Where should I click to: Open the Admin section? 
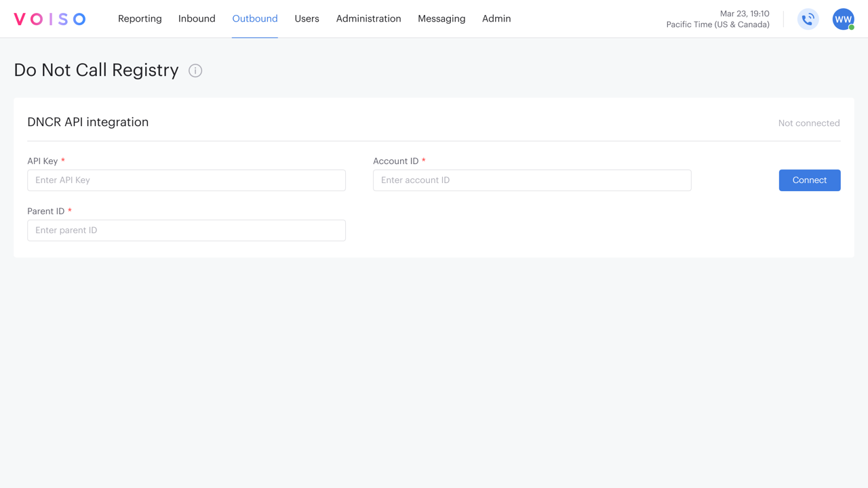[x=496, y=19]
